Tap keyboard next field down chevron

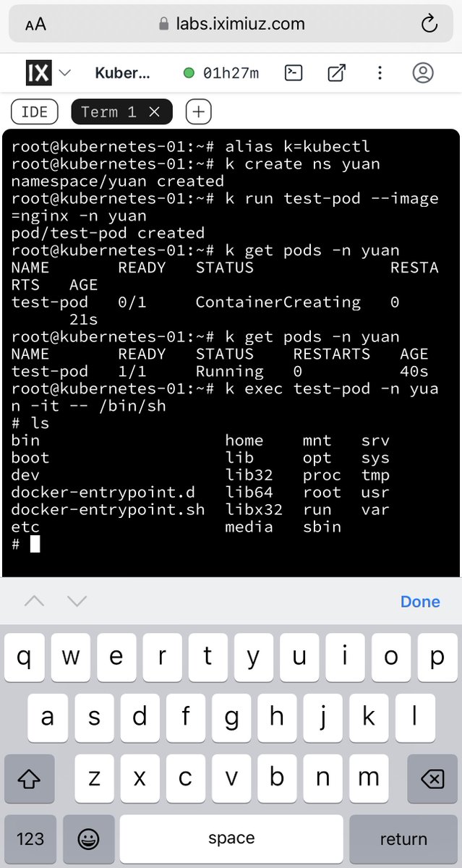77,601
